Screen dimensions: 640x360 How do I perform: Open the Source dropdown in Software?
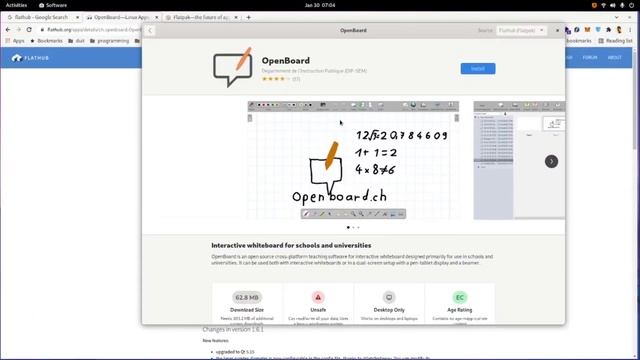pyautogui.click(x=521, y=30)
